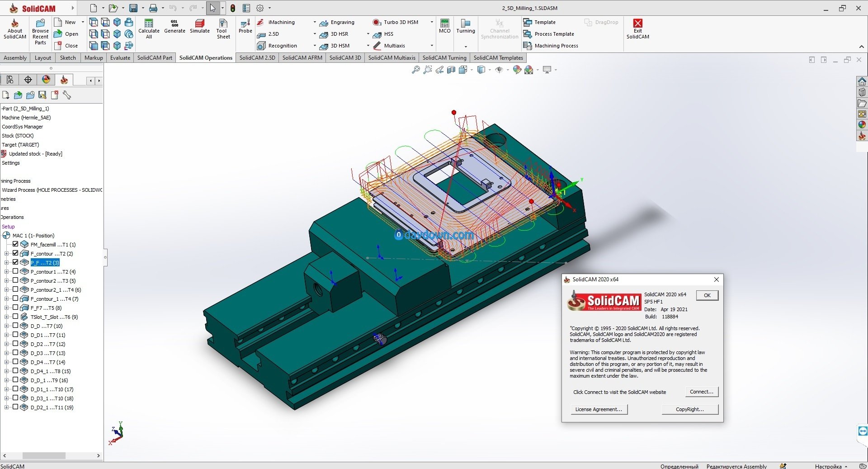Open Turbo 3D HSM dropdown arrow

[432, 22]
